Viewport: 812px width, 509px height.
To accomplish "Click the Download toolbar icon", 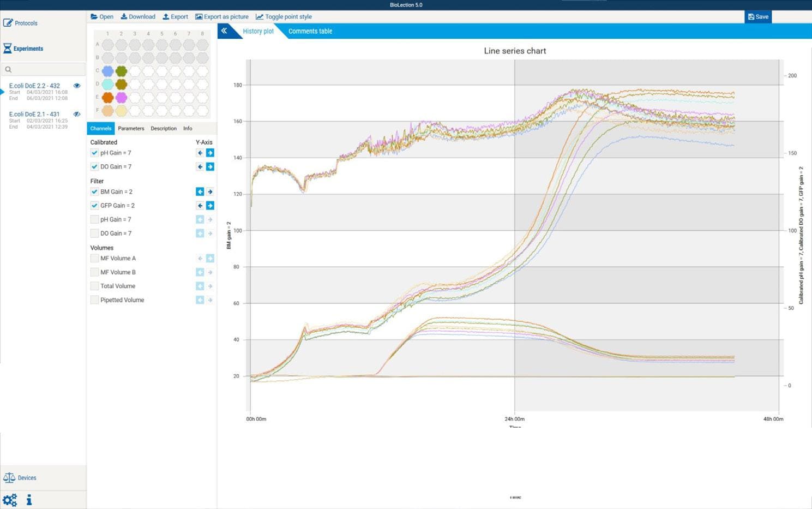I will (124, 17).
